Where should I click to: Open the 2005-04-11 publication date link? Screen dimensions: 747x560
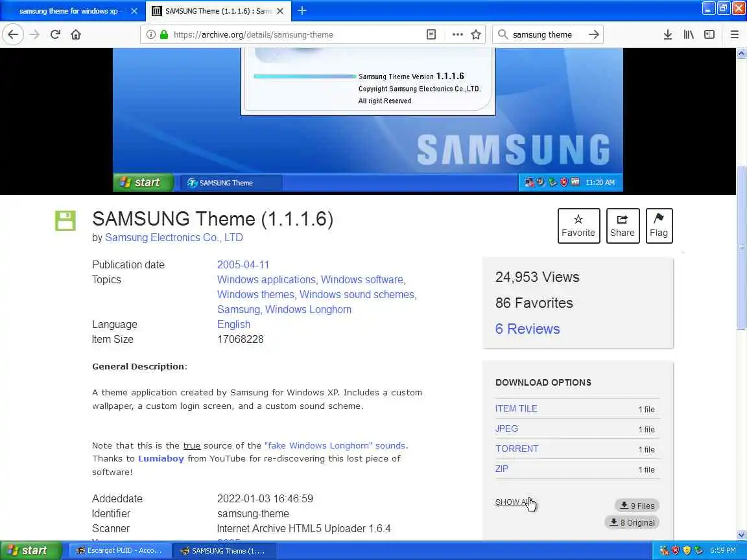pyautogui.click(x=243, y=264)
